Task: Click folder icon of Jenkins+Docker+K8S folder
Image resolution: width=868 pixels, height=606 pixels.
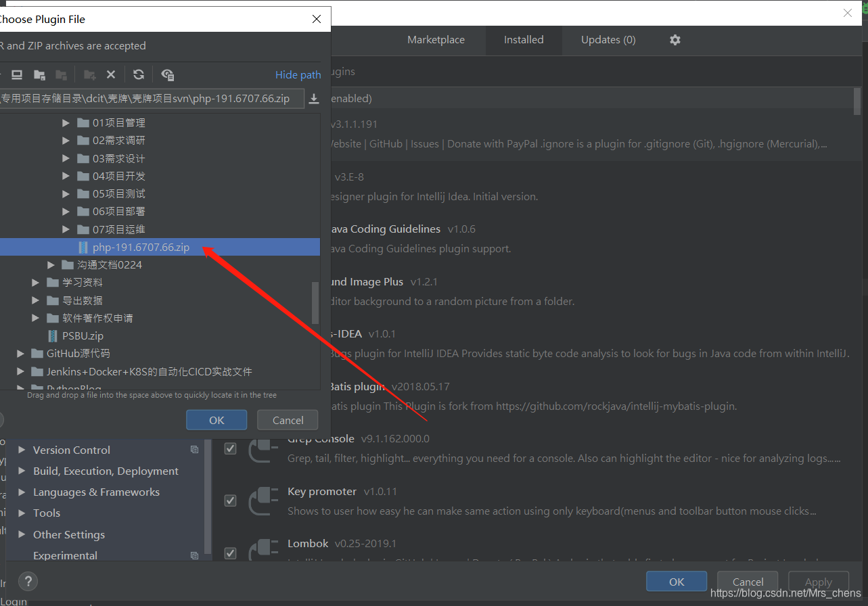Action: pos(37,371)
